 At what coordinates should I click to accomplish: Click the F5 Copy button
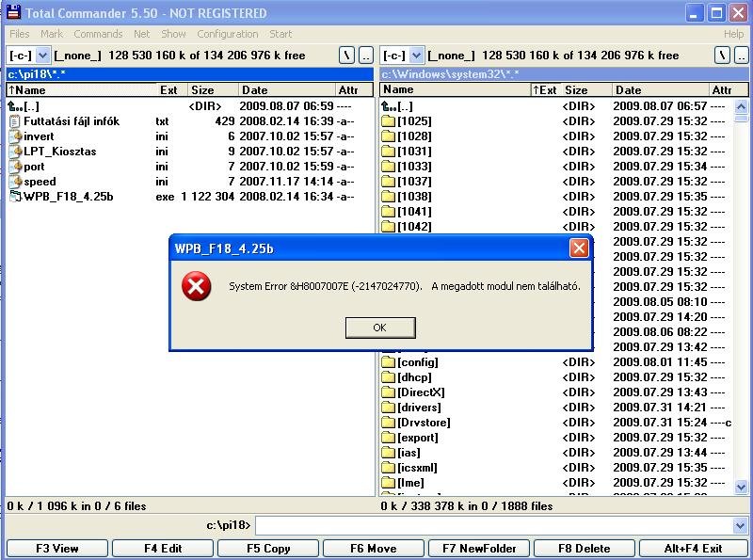268,549
